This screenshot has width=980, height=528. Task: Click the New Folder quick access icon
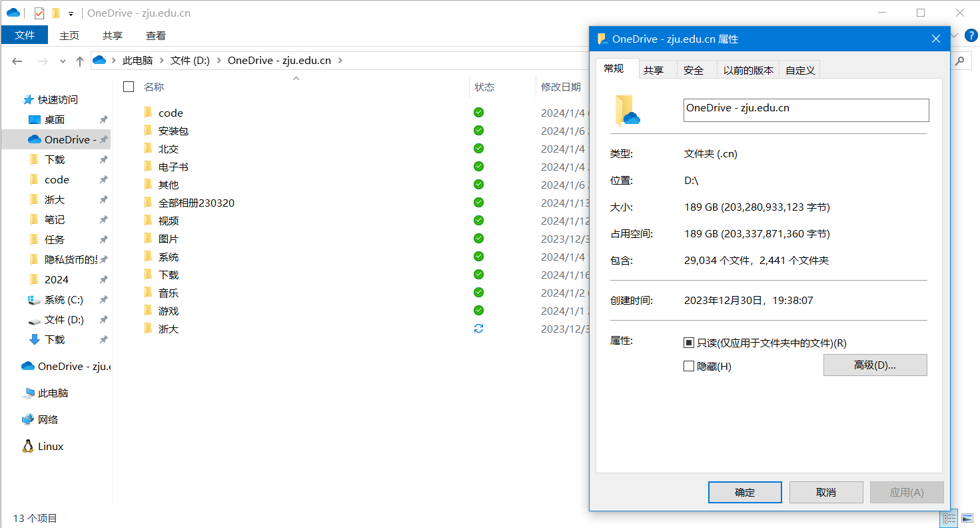(56, 13)
